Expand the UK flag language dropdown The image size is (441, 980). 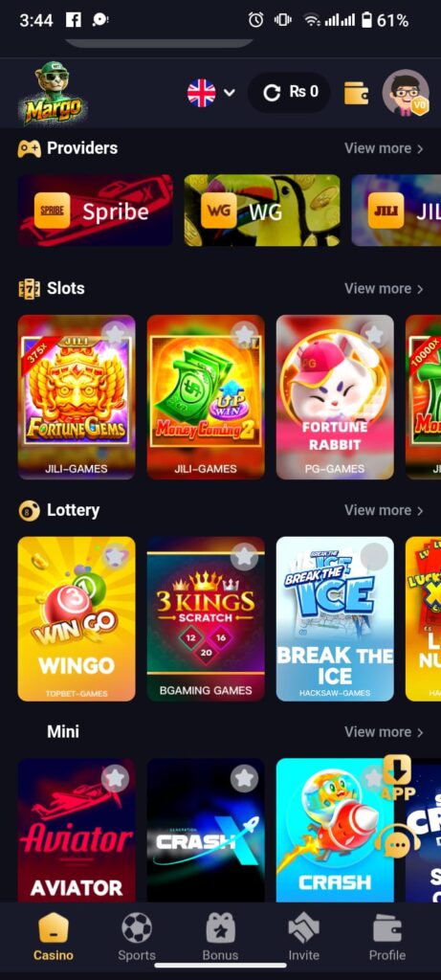[x=211, y=93]
